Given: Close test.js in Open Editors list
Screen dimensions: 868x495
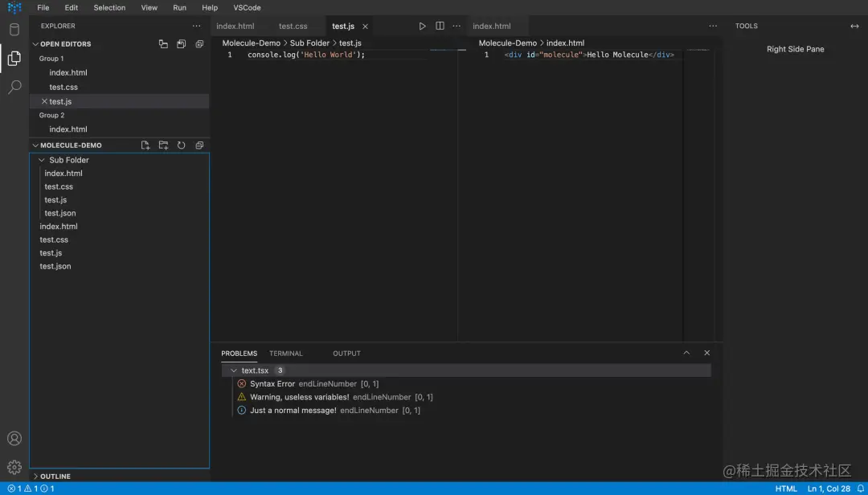Looking at the screenshot, I should [44, 101].
